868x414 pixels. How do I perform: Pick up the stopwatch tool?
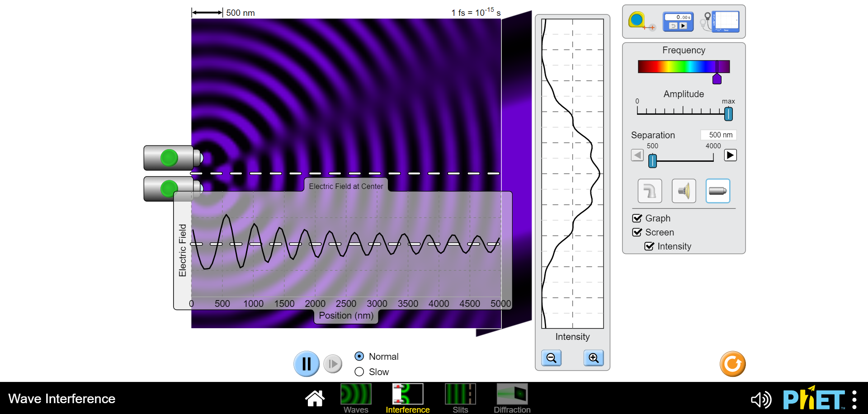click(x=677, y=20)
